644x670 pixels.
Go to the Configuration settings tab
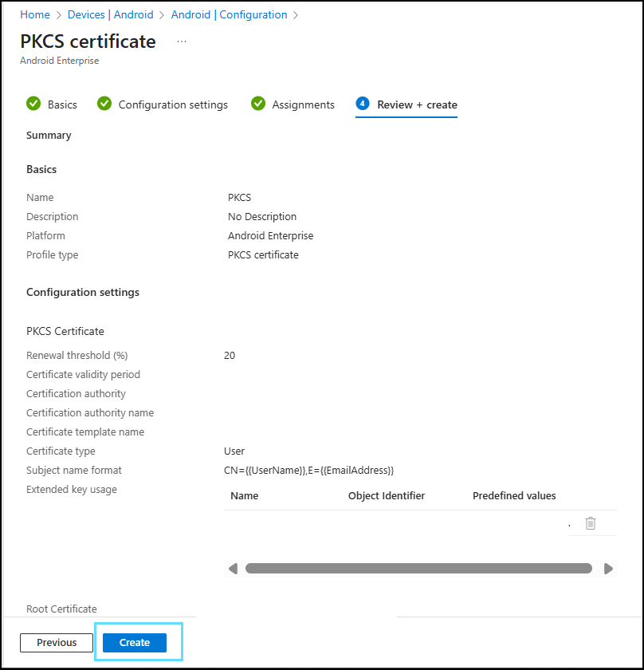[x=173, y=104]
